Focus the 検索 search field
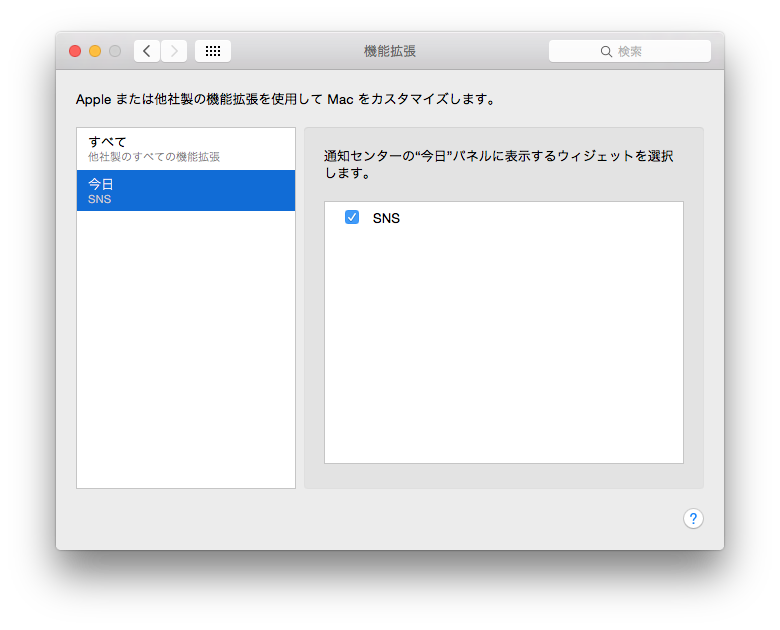 point(630,51)
